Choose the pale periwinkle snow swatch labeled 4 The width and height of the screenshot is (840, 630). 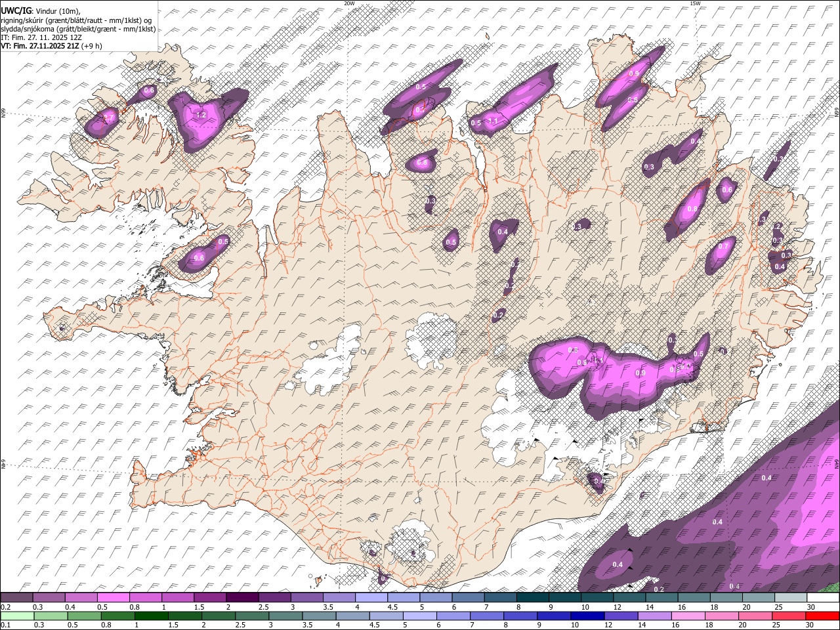pyautogui.click(x=371, y=598)
